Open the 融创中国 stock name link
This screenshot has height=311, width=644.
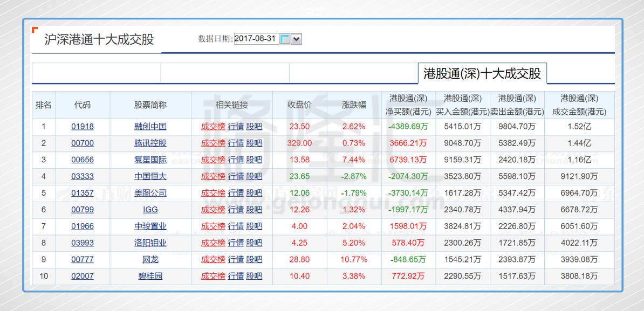coord(148,126)
